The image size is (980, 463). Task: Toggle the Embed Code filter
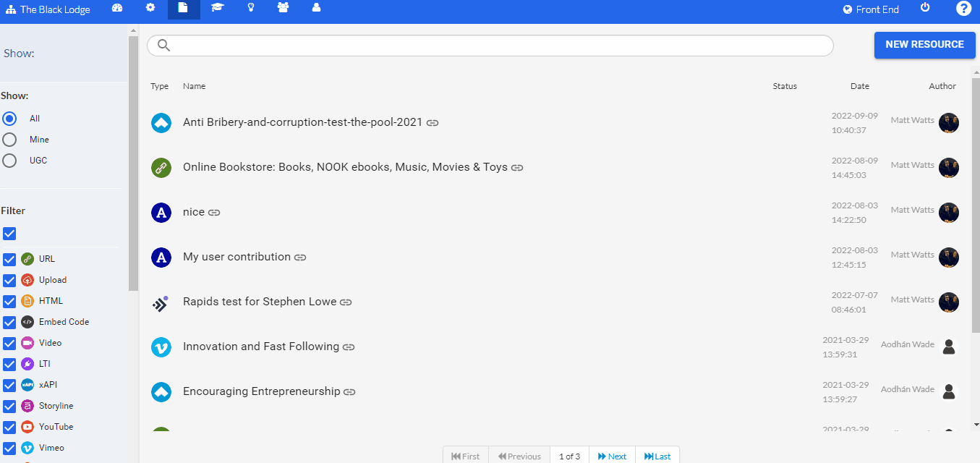tap(9, 322)
